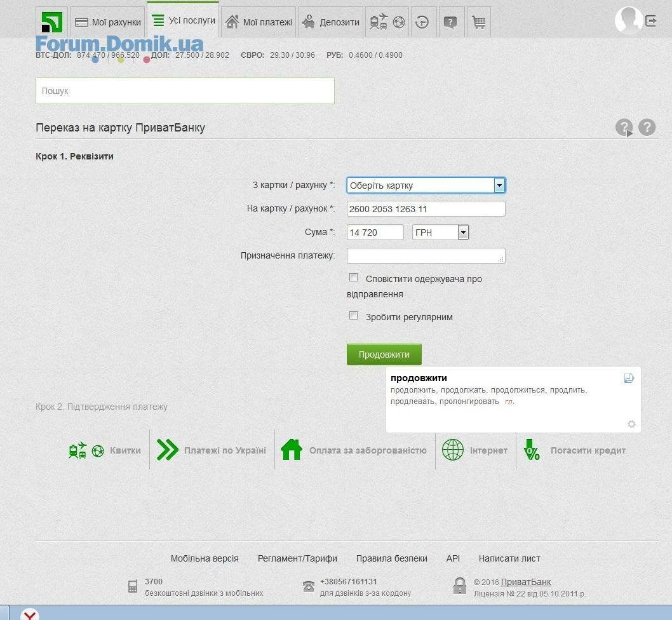Viewport: 672px width, 620px height.
Task: Click into the 'Пошук' search field
Action: click(x=185, y=91)
